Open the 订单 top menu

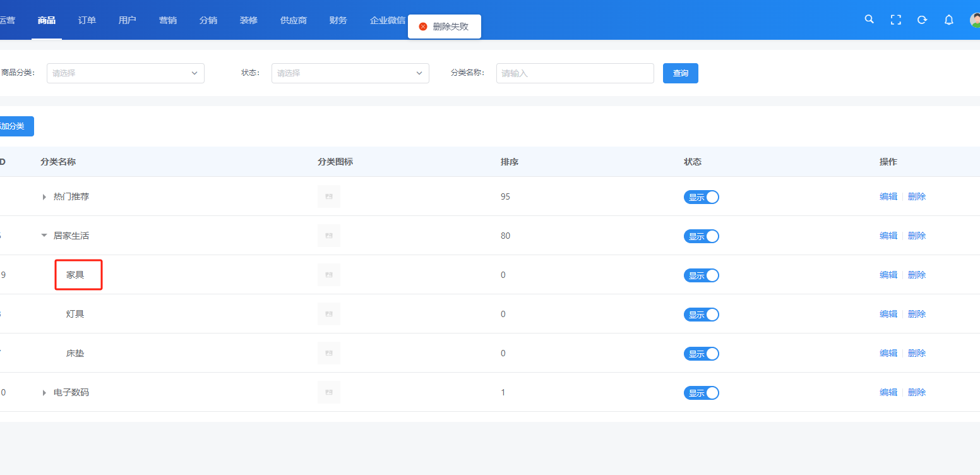[x=87, y=20]
